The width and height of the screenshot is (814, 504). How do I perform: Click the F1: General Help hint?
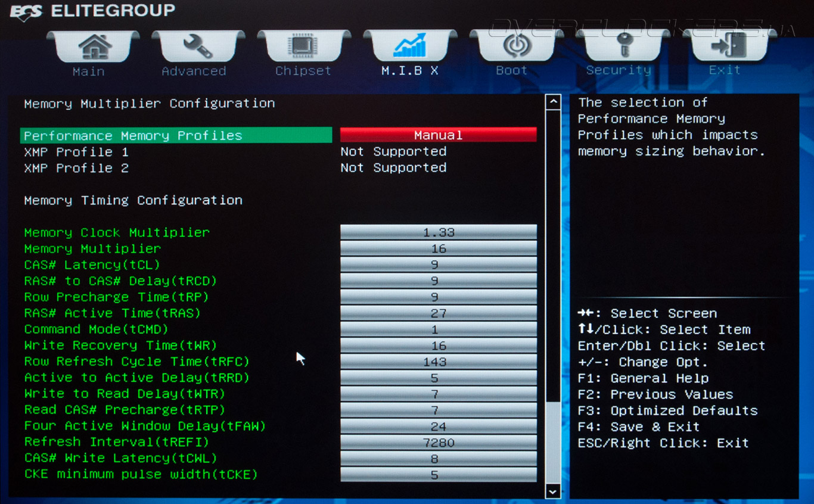[644, 378]
